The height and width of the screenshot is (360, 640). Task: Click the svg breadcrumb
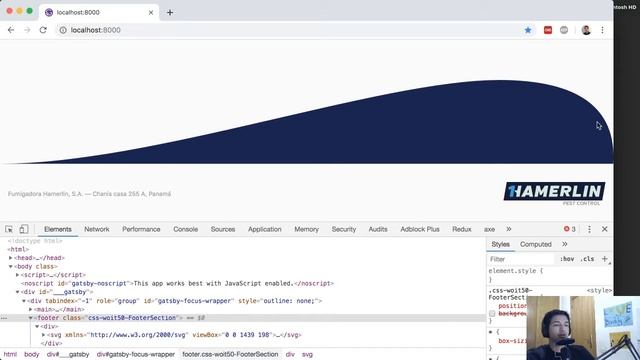[x=307, y=354]
